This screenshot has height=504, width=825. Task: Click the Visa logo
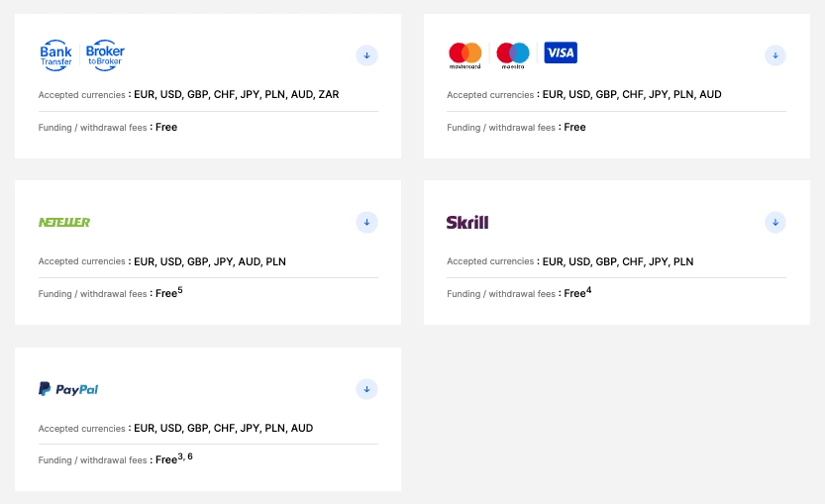point(561,52)
